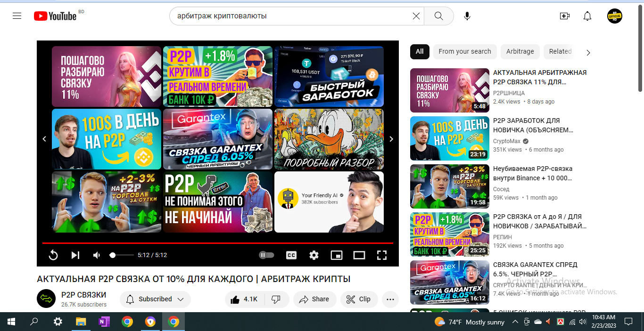Viewport: 644px width, 331px height.
Task: Open sidebar video Неубиваемая P2P-связка
Action: (x=533, y=173)
